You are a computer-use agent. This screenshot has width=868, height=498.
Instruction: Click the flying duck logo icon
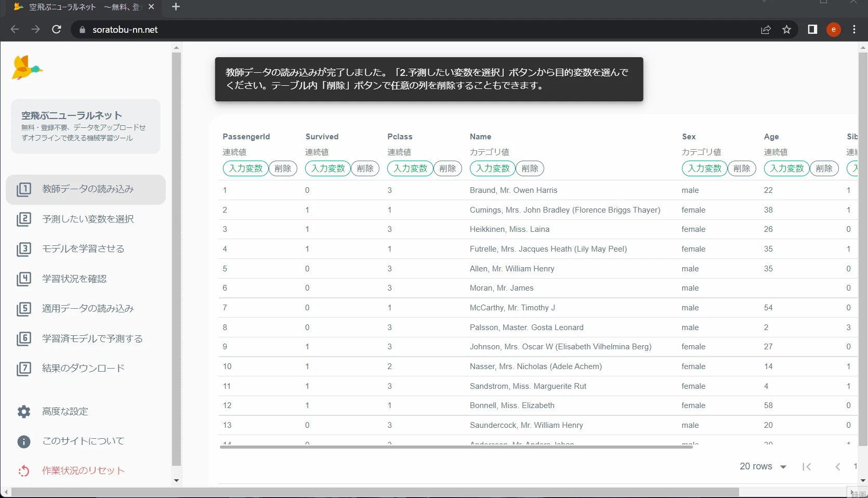click(27, 68)
